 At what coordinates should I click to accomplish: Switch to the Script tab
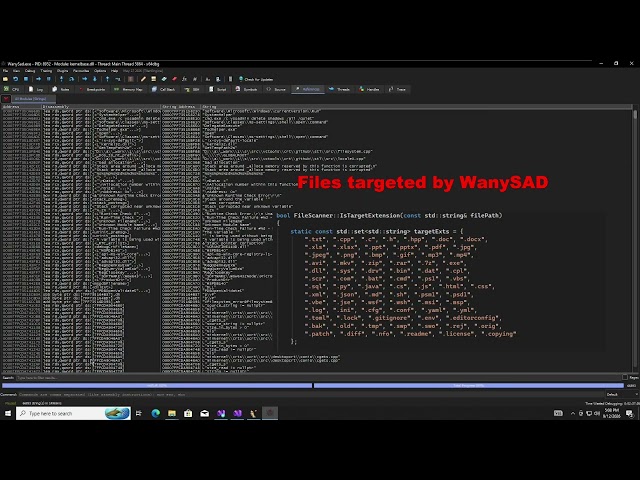click(218, 89)
